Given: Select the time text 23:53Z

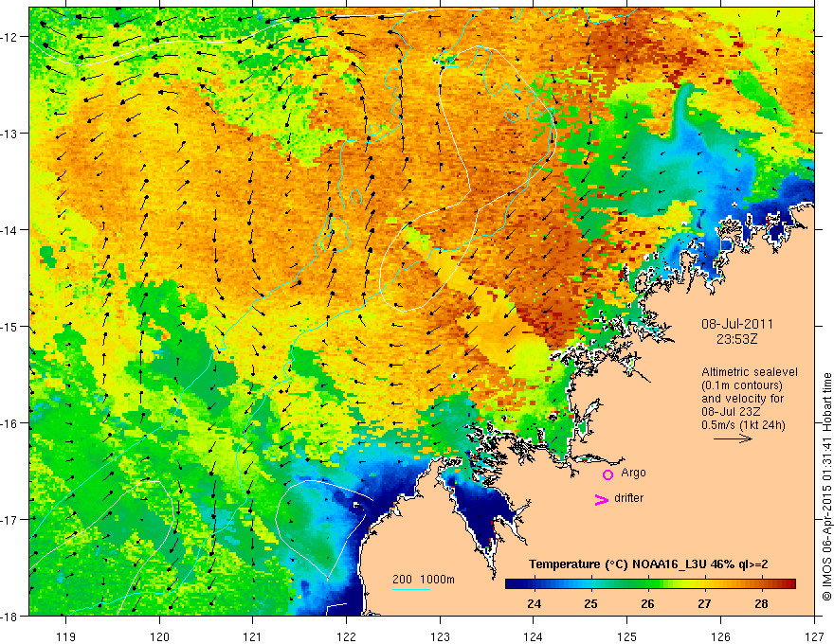Looking at the screenshot, I should (736, 338).
